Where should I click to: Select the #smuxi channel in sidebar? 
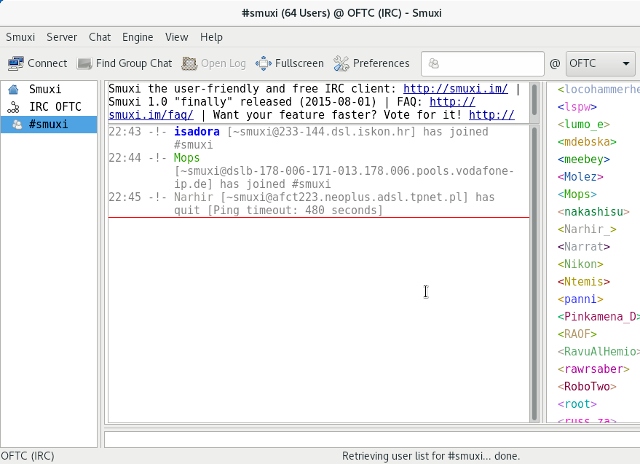[49, 124]
